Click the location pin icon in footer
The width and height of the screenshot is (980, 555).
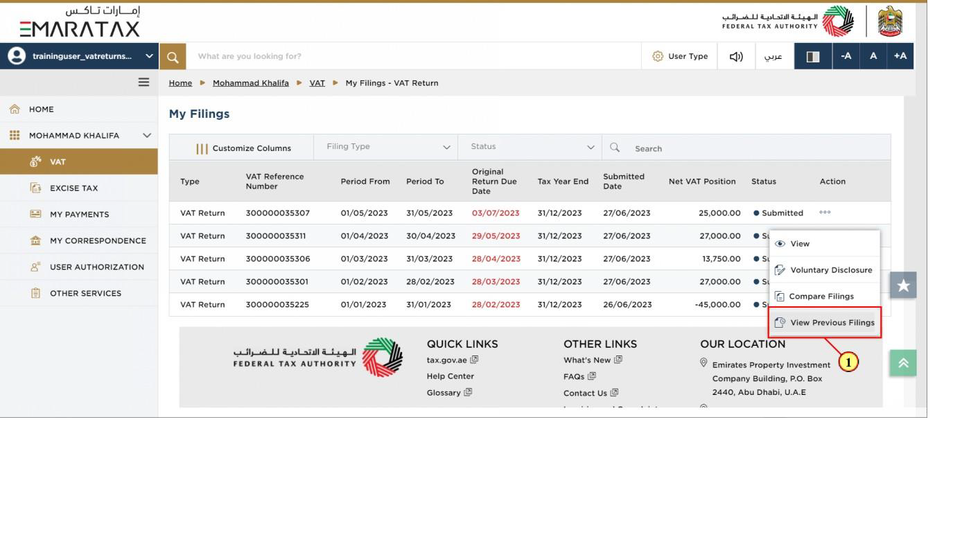[704, 363]
